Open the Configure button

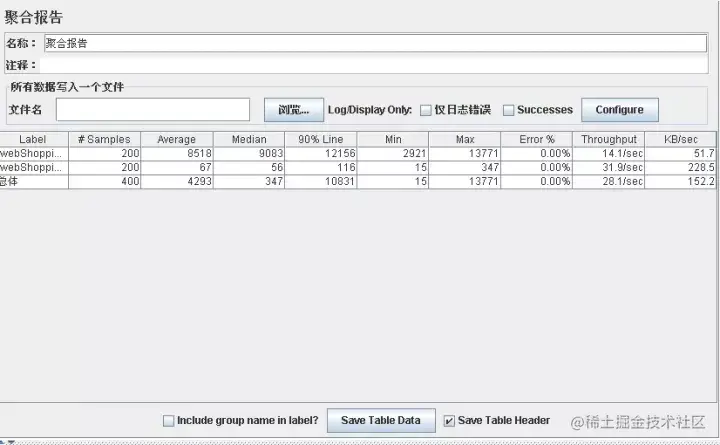[619, 110]
